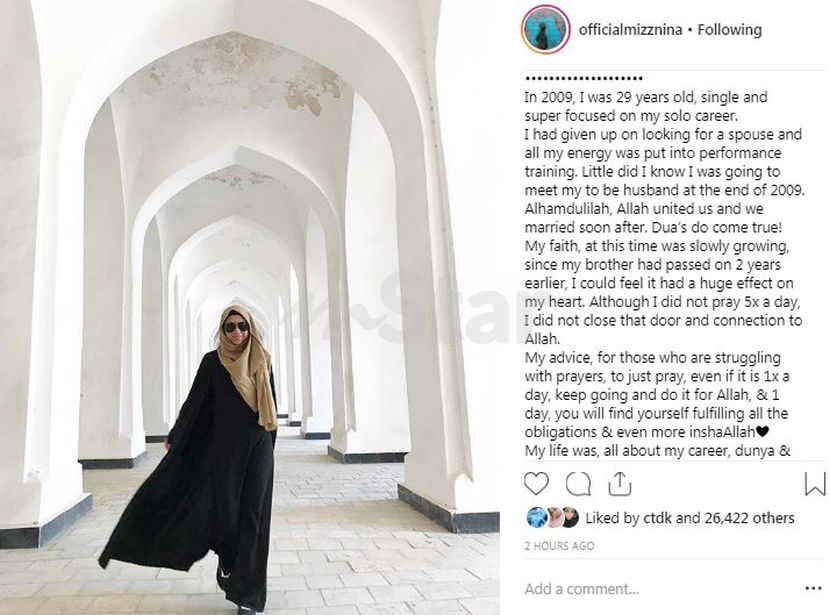This screenshot has width=830, height=615.
Task: Click the Add a comment field
Action: click(x=662, y=589)
